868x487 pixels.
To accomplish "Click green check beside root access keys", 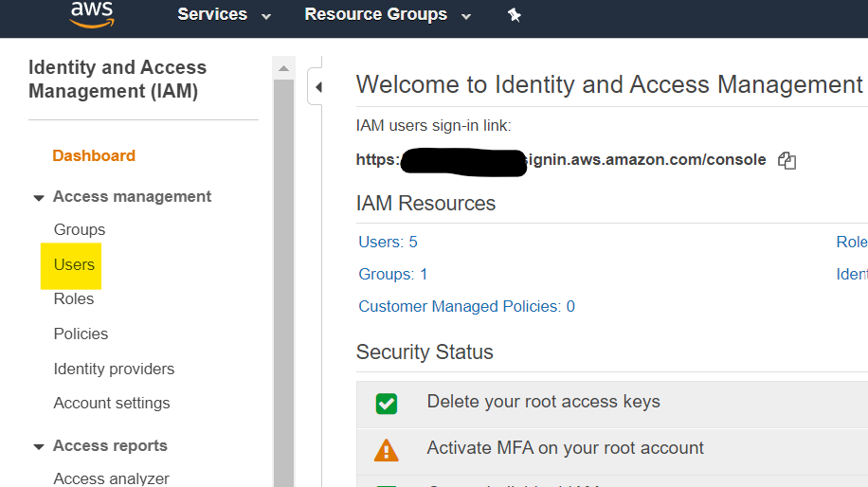I will click(x=387, y=404).
